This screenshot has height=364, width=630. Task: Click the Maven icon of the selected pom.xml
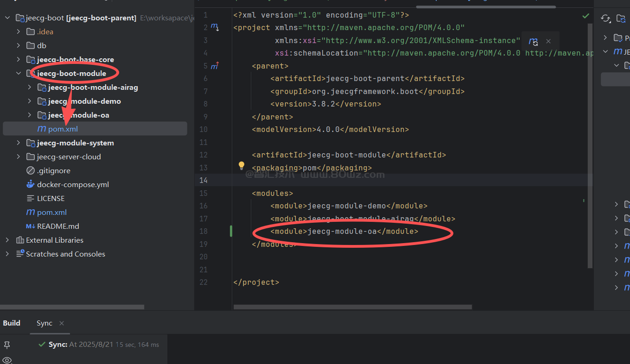[x=42, y=129]
